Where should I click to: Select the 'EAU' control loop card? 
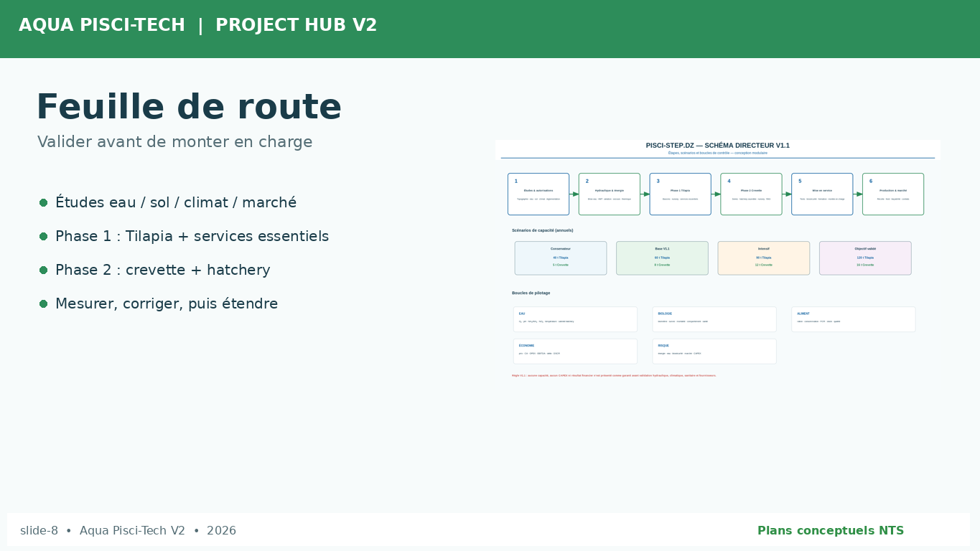point(575,319)
